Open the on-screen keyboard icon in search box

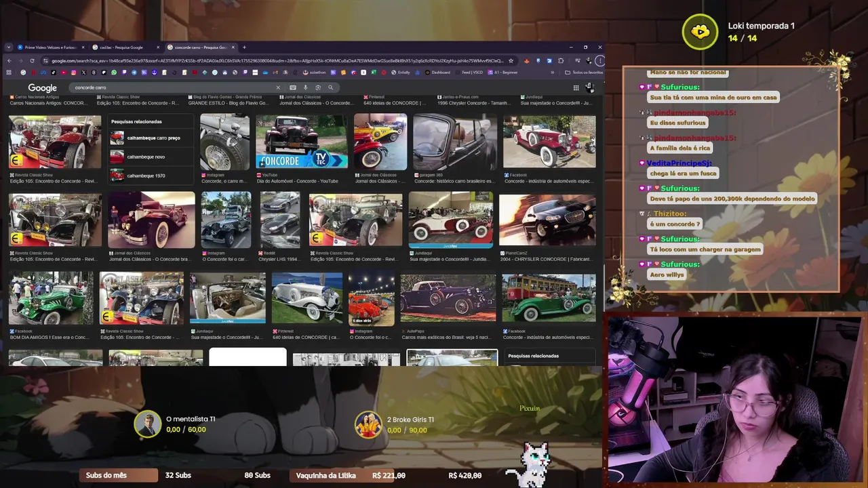pos(293,87)
